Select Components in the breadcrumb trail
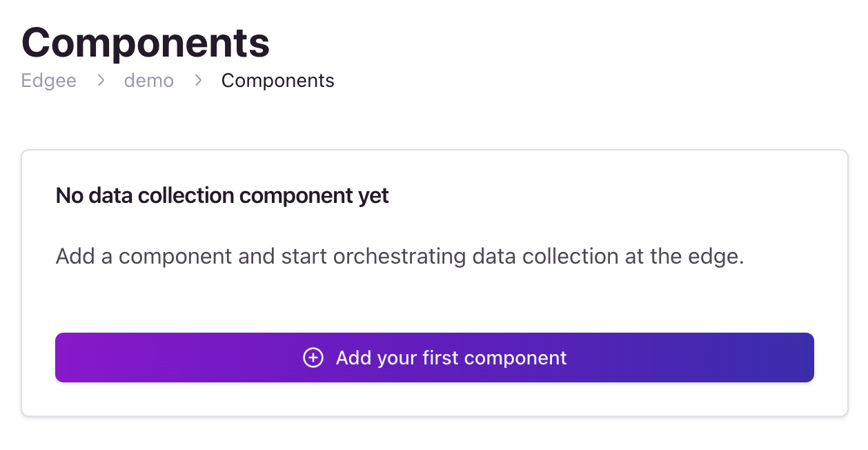Screen dimensions: 868x450 [x=277, y=80]
